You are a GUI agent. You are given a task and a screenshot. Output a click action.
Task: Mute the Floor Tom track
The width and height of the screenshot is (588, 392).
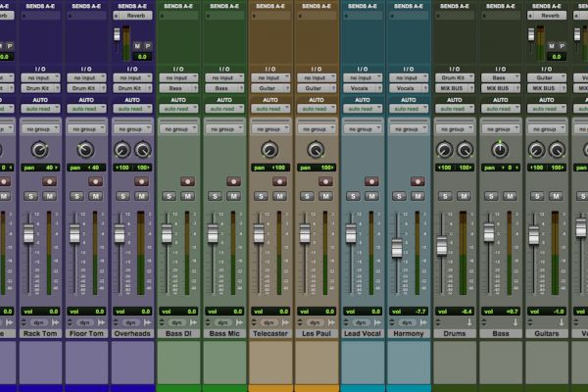click(x=96, y=196)
